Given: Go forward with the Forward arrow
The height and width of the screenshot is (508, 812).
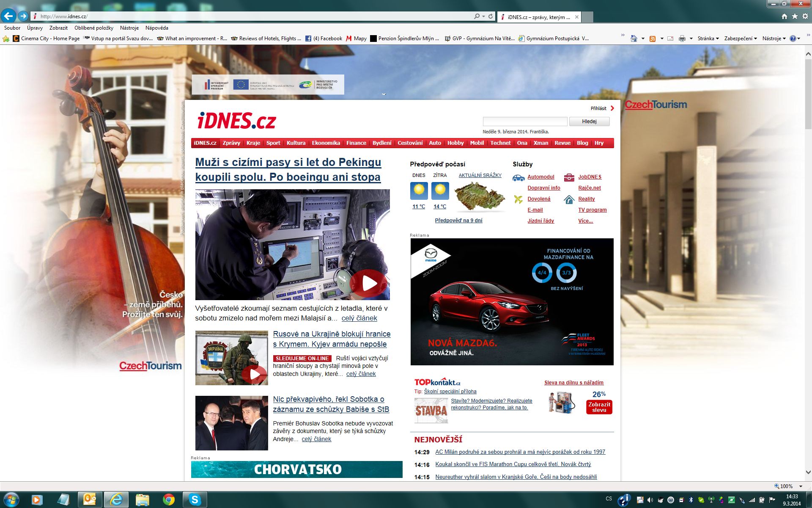Looking at the screenshot, I should pos(23,16).
